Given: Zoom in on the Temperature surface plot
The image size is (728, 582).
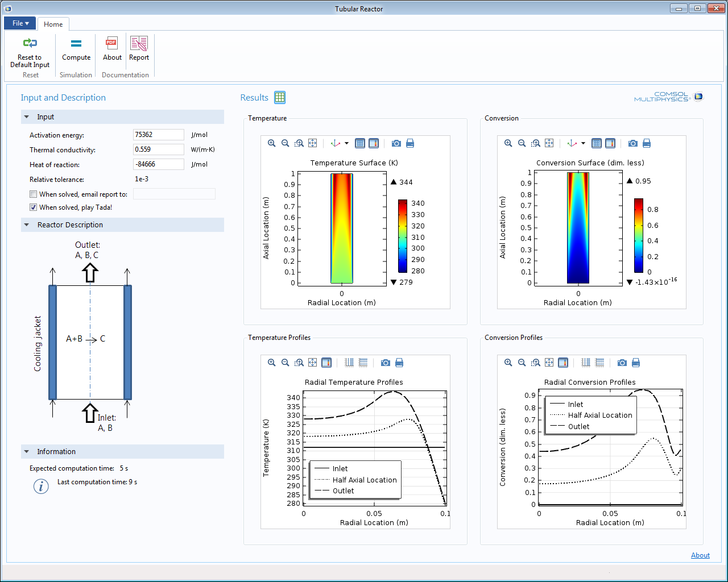Looking at the screenshot, I should click(272, 143).
